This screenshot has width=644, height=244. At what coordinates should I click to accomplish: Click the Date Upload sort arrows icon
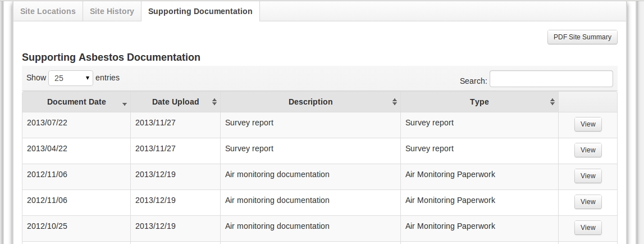point(214,102)
